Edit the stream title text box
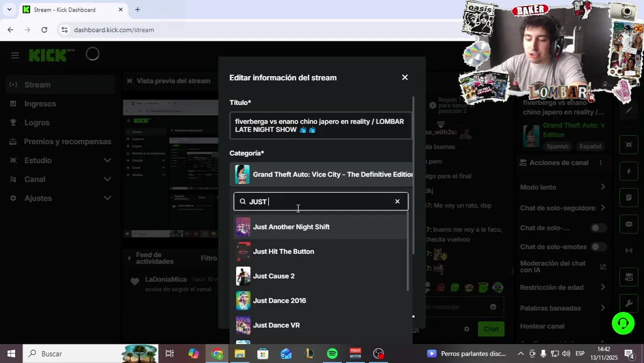The image size is (644, 363). tap(320, 126)
